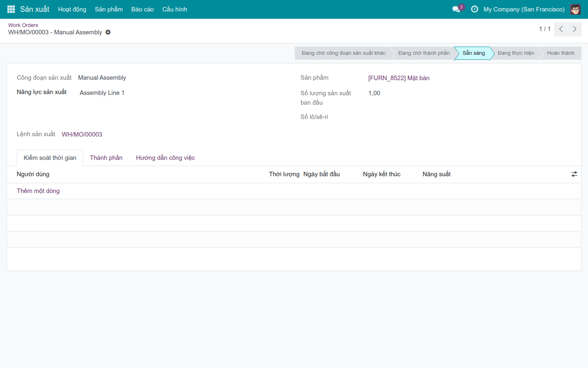
Task: Click the user avatar picture
Action: tap(575, 9)
